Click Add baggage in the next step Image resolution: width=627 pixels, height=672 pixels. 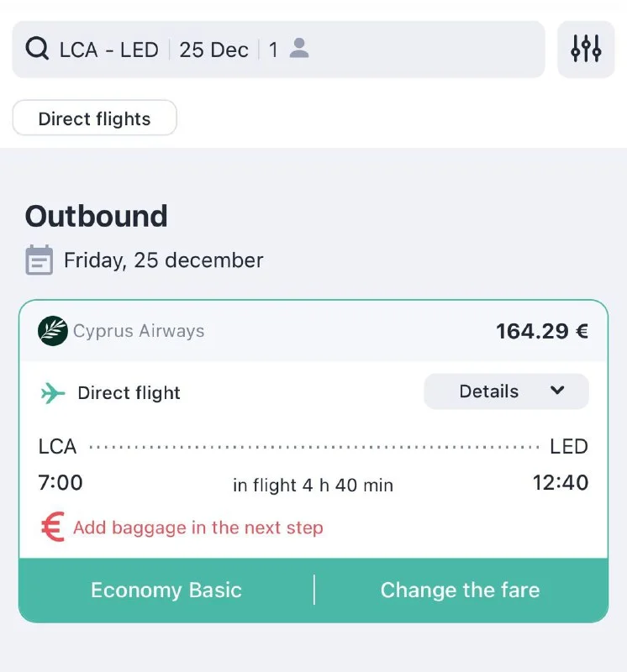(198, 528)
